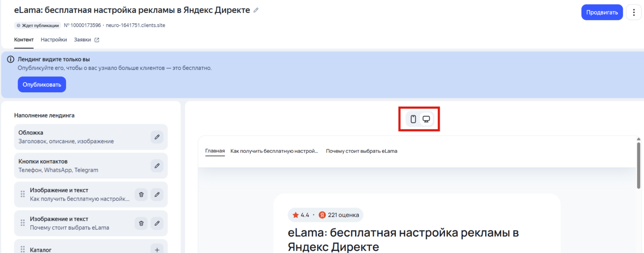Click the scrollbar up arrow in preview

[639, 139]
